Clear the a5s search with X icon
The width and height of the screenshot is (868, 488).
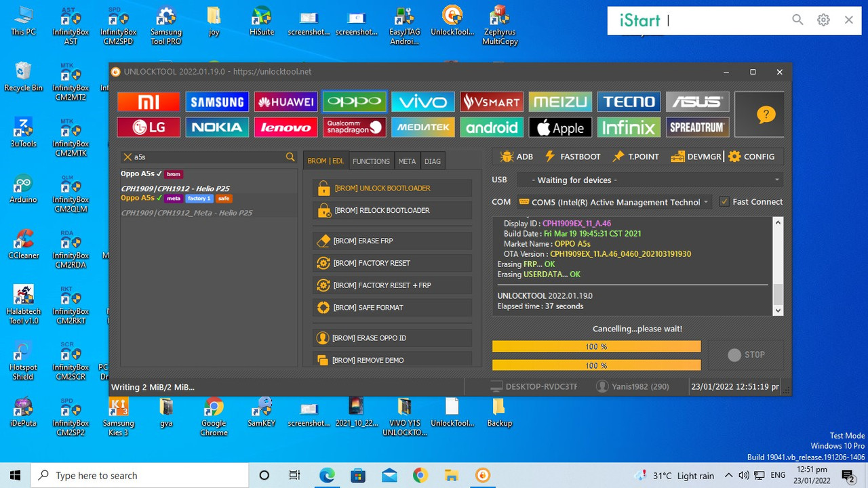tap(127, 157)
